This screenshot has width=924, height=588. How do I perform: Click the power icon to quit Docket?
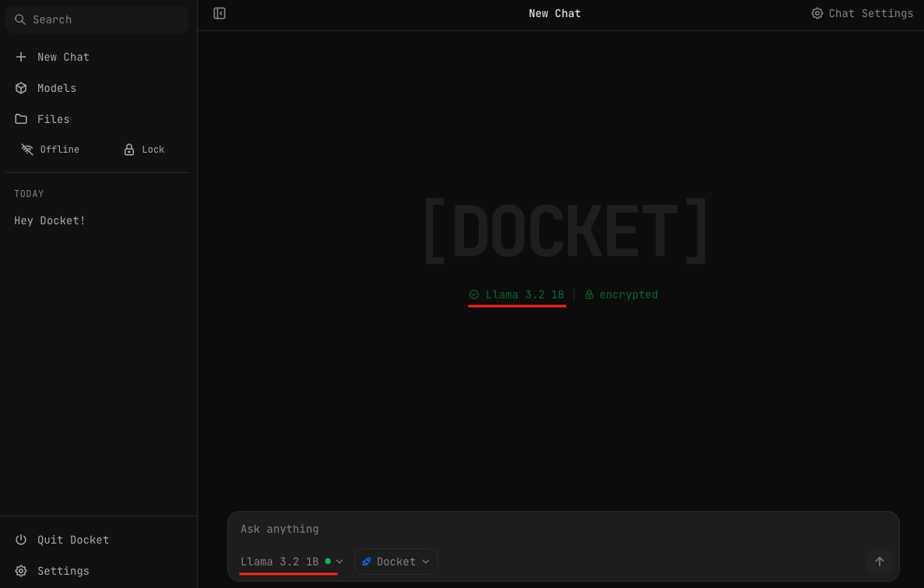[x=21, y=540]
